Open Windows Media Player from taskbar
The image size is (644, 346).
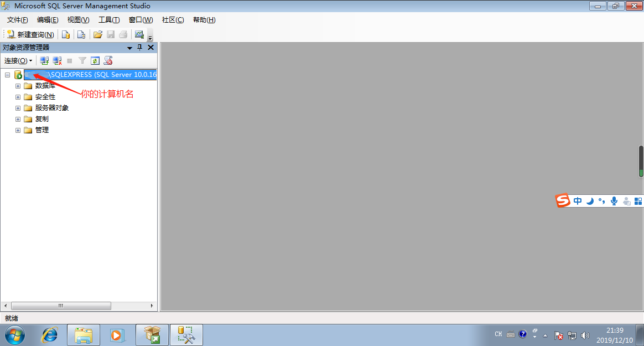click(117, 335)
